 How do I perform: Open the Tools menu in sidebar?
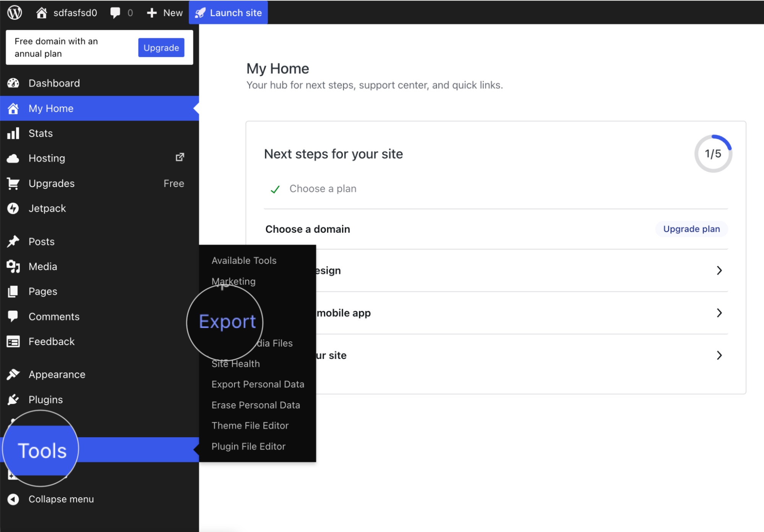pyautogui.click(x=99, y=450)
